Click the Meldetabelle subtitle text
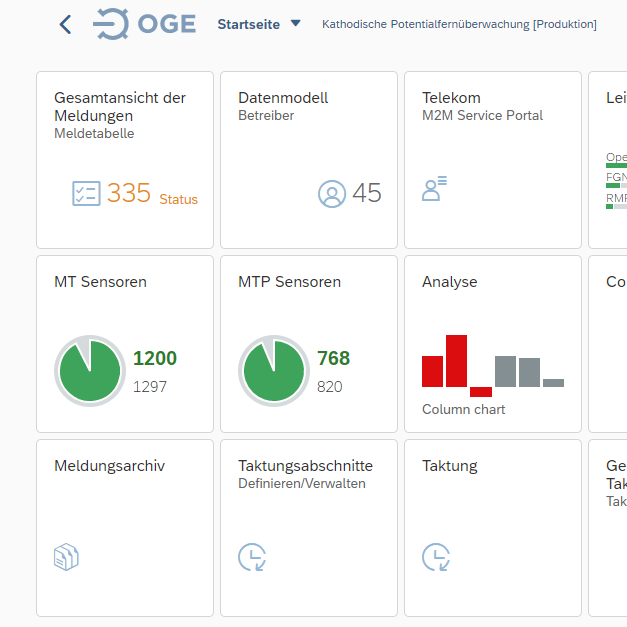The height and width of the screenshot is (627, 627). tap(94, 133)
